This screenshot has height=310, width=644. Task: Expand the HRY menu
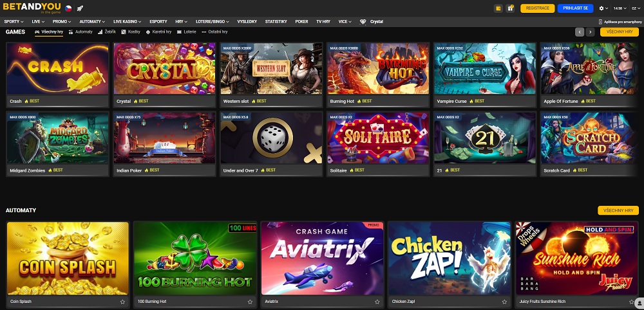(181, 22)
